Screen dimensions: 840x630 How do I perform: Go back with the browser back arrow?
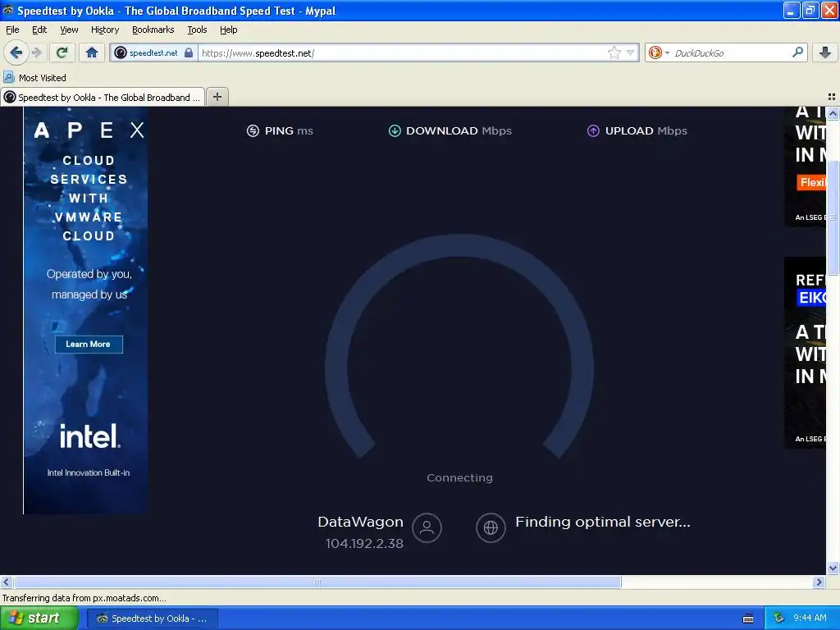[16, 52]
